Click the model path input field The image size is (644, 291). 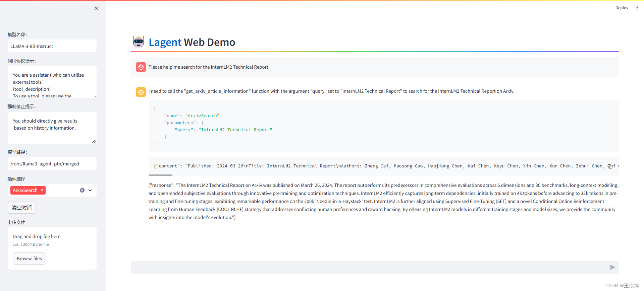[52, 164]
